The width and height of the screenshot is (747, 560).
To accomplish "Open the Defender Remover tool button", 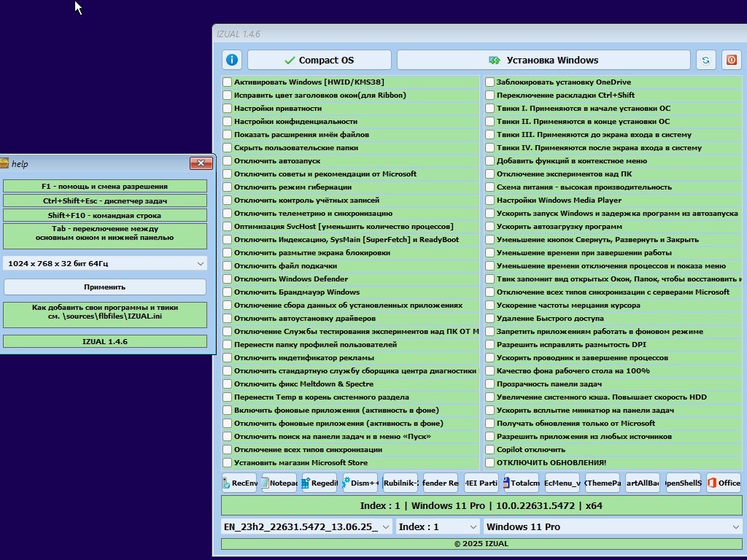I will coord(441,483).
